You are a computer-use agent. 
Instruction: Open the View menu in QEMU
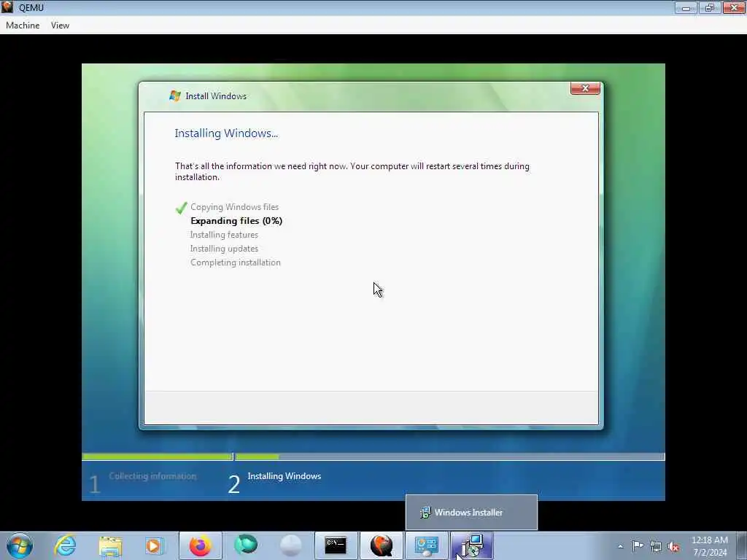[x=60, y=26]
